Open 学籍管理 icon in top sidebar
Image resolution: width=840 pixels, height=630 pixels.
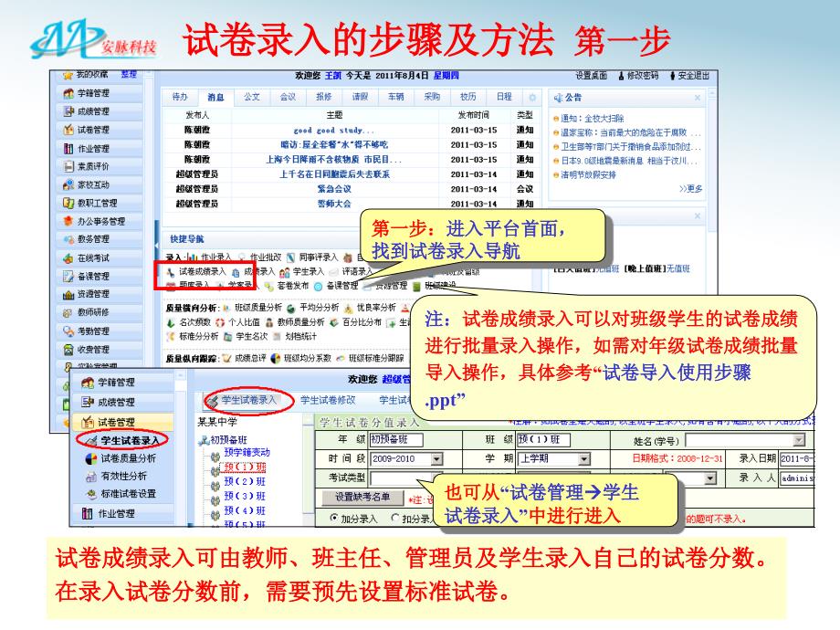pyautogui.click(x=68, y=93)
